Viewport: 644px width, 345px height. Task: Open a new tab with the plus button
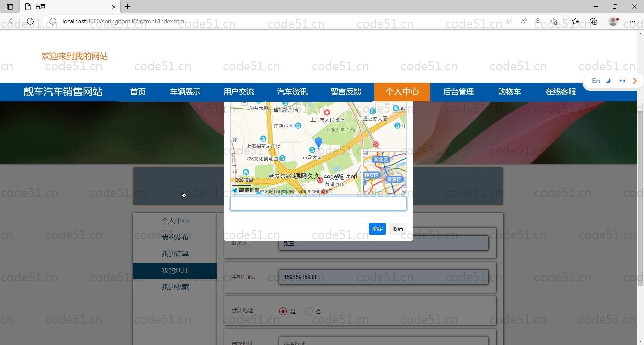[x=128, y=7]
